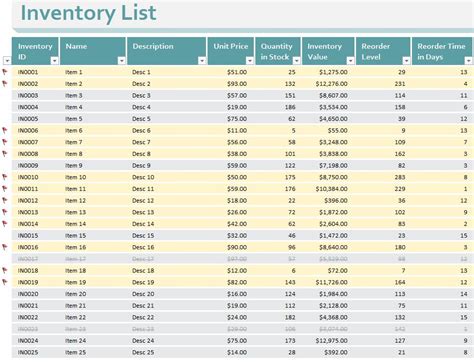The height and width of the screenshot is (364, 474).
Task: Click the reorder flag next to IN0002
Action: tap(5, 83)
